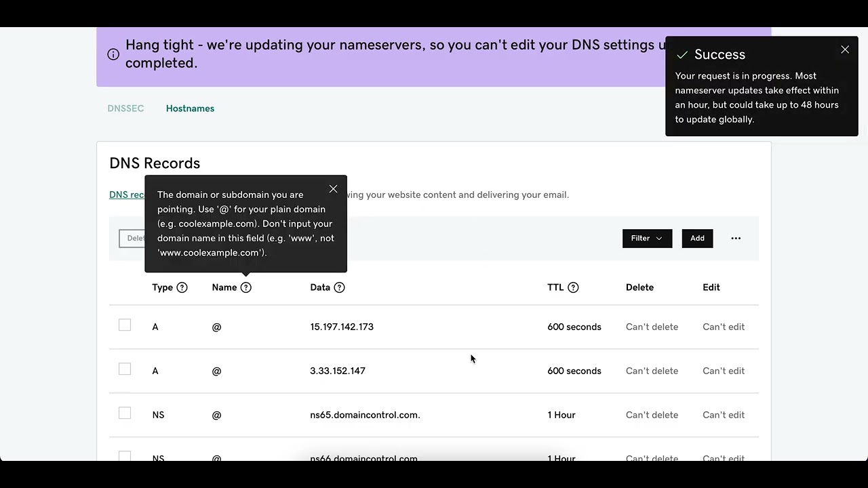The height and width of the screenshot is (488, 868).
Task: Click Can't edit for 15.197.142.173 row
Action: pyautogui.click(x=724, y=327)
